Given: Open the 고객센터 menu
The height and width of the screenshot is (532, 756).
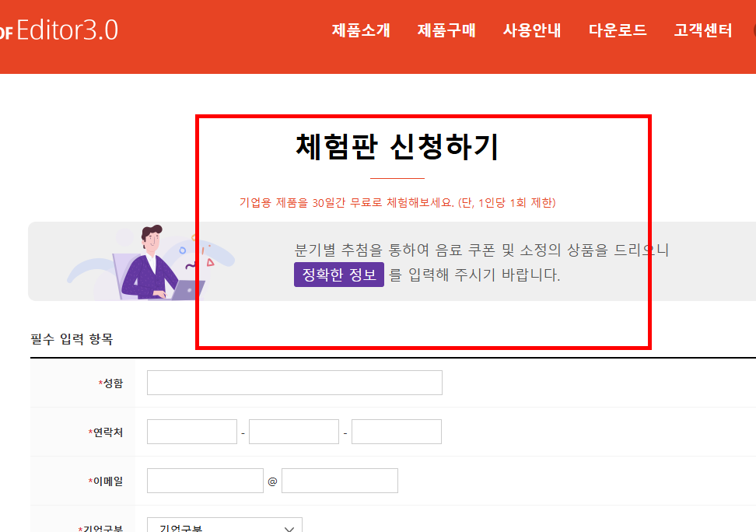Looking at the screenshot, I should tap(702, 31).
